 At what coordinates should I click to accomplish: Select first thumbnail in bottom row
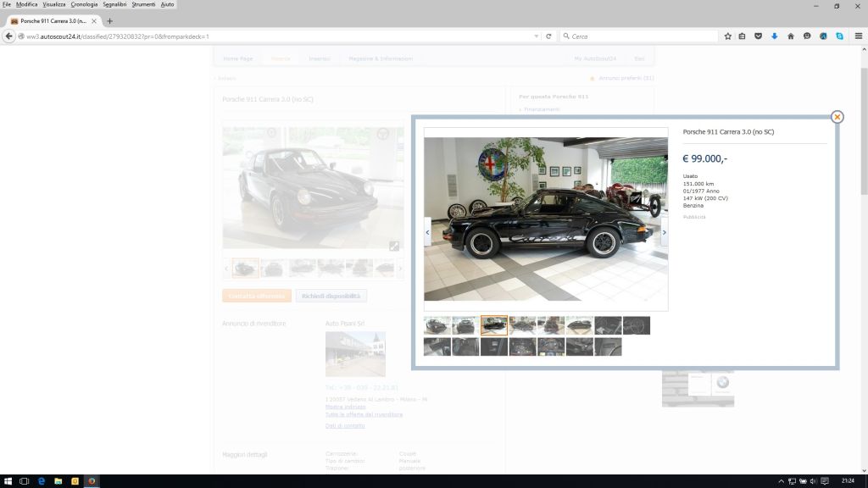click(x=437, y=347)
